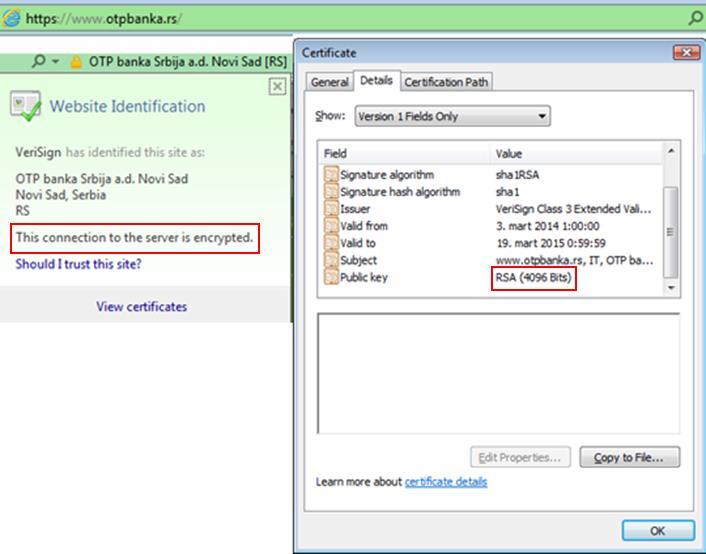This screenshot has height=554, width=706.
Task: Click the empty field details text box
Action: coord(498,373)
